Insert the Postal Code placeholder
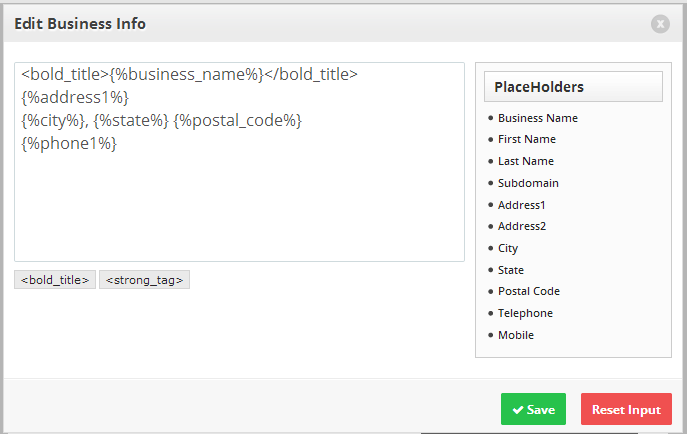 (528, 291)
